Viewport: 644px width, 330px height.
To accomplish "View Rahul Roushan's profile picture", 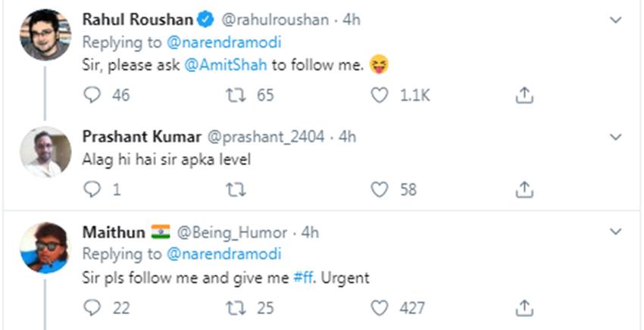I will 45,35.
